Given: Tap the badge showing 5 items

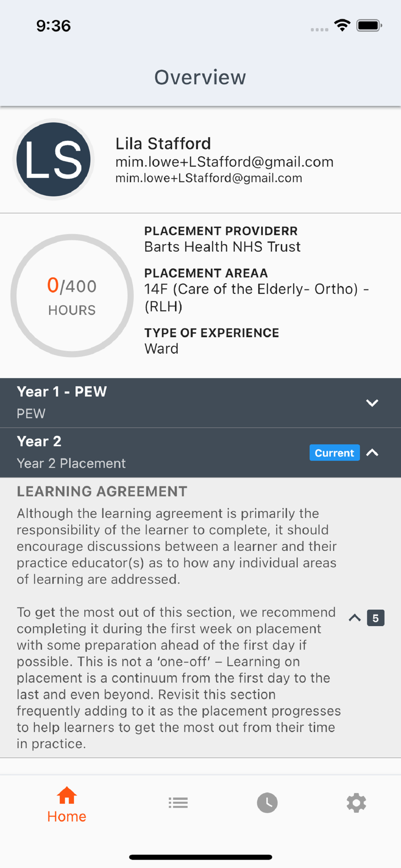Looking at the screenshot, I should [x=375, y=618].
